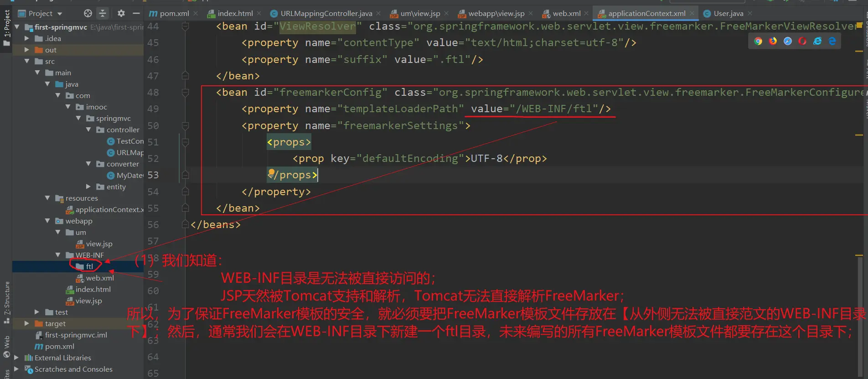Hide the Project panel with the minus icon
Image resolution: width=868 pixels, height=379 pixels.
(x=136, y=13)
